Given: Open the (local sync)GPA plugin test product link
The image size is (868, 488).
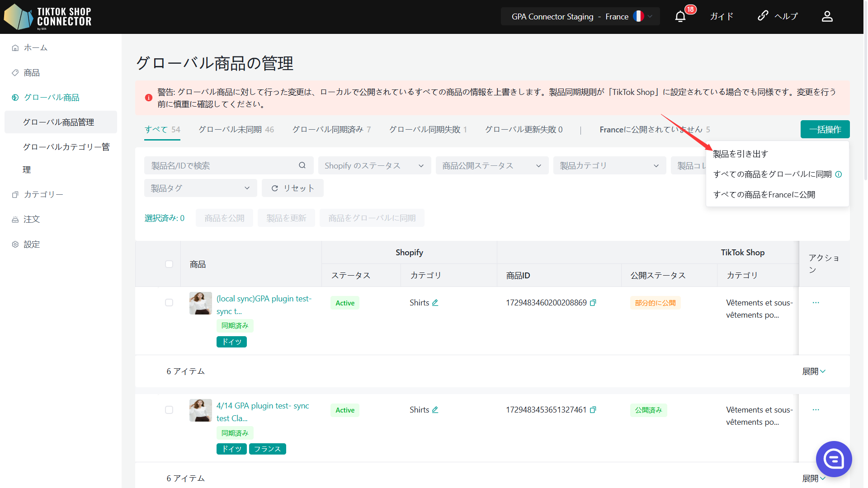Looking at the screenshot, I should pos(264,305).
